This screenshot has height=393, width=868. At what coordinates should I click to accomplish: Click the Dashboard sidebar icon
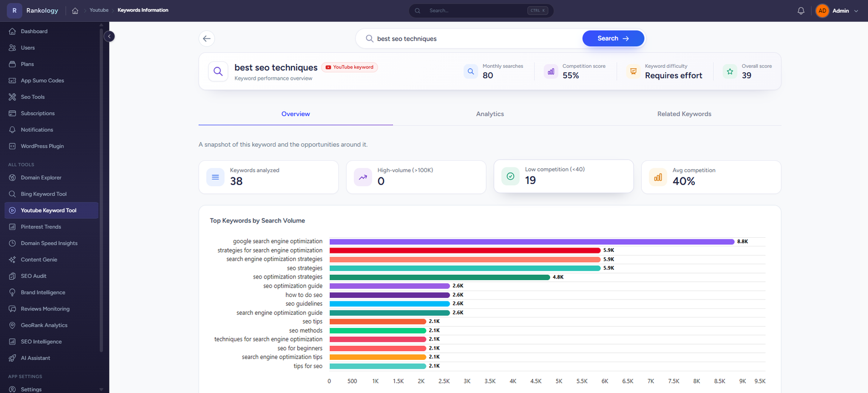(12, 31)
